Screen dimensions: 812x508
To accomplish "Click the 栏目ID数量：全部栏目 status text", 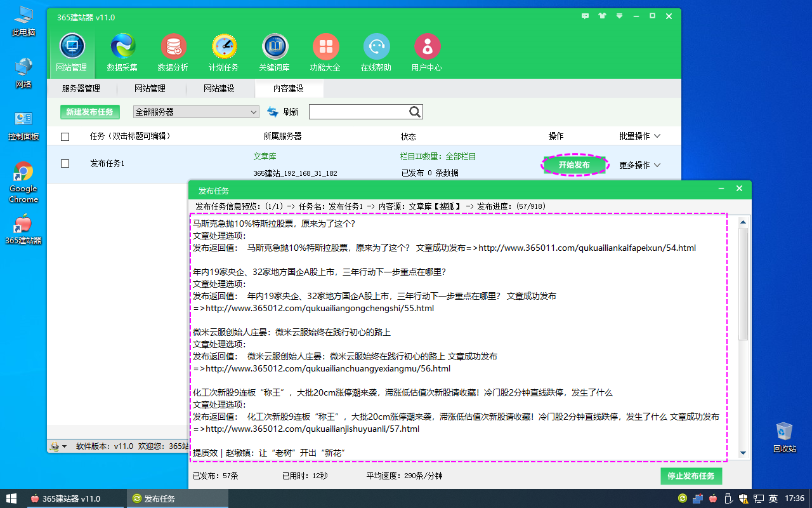I will coord(438,156).
